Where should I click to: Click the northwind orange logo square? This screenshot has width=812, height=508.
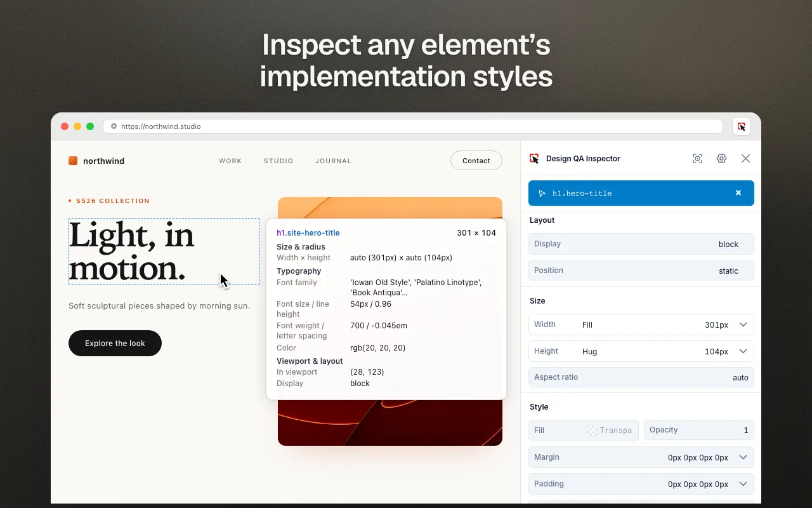click(x=73, y=161)
